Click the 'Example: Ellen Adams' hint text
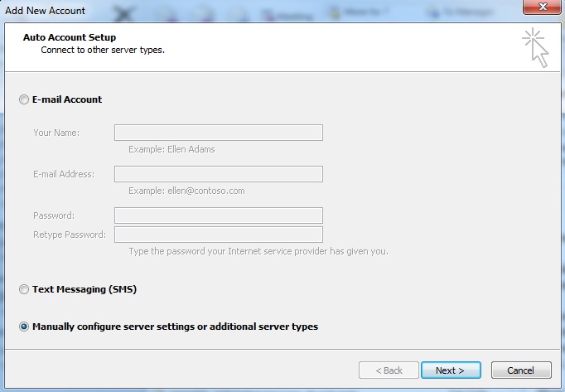The width and height of the screenshot is (565, 392). [171, 150]
